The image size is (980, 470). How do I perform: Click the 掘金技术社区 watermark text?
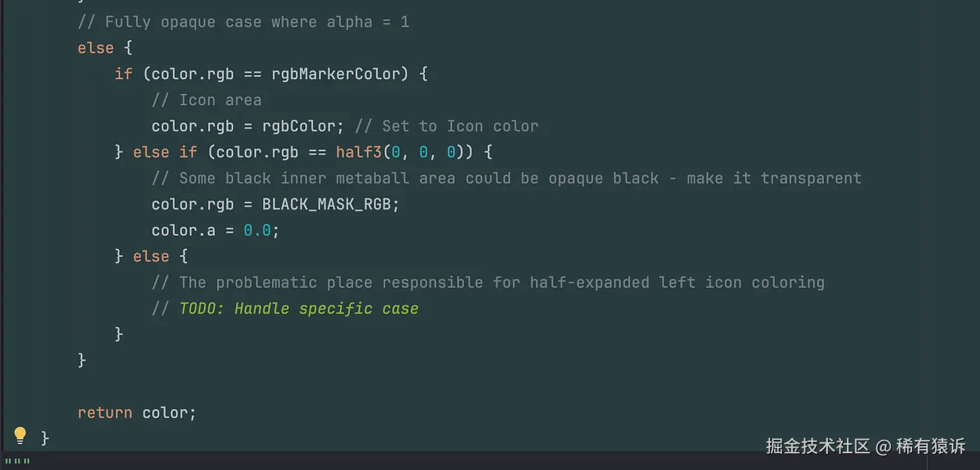tap(818, 445)
